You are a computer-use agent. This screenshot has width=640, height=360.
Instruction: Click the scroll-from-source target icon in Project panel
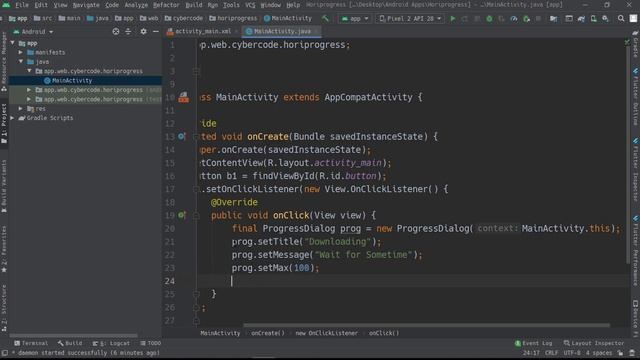(x=116, y=31)
